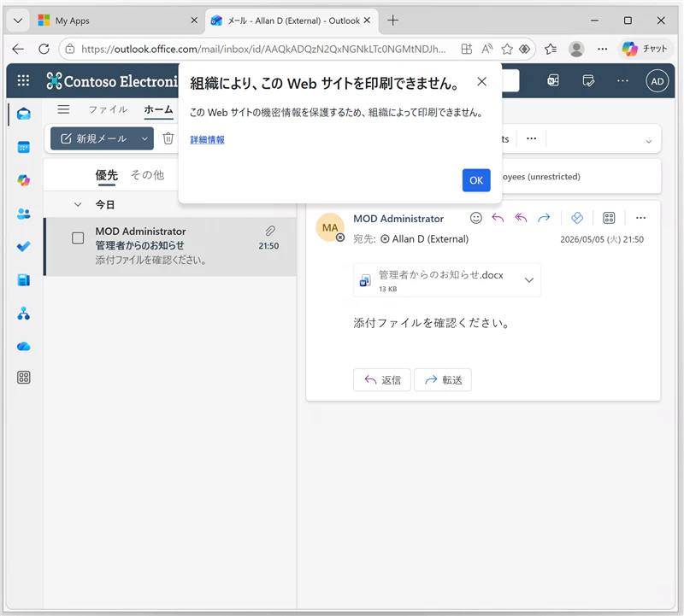
Task: Open the ファイル tab
Action: pyautogui.click(x=108, y=109)
